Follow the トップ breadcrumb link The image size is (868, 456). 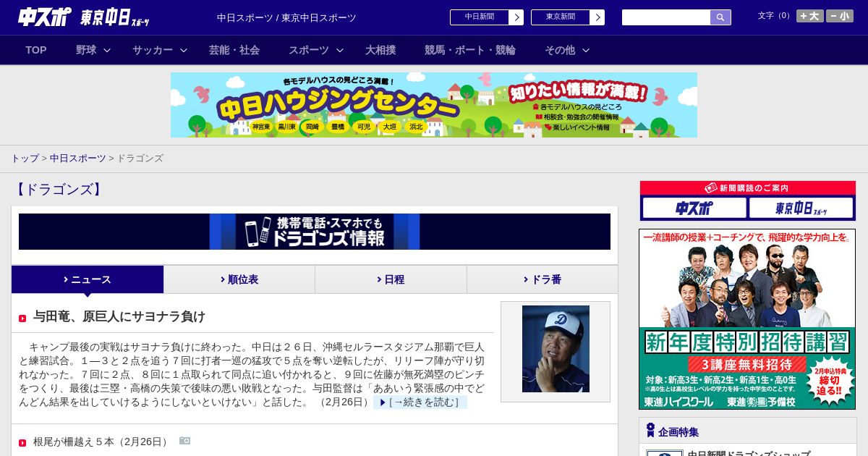pos(25,158)
